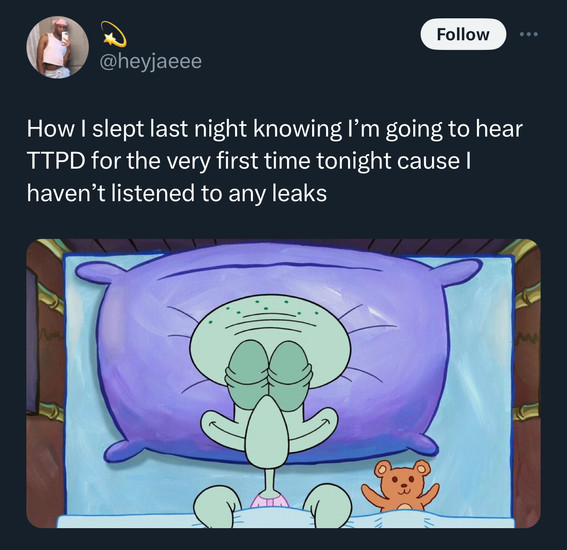Open the three-dot more options menu

529,34
